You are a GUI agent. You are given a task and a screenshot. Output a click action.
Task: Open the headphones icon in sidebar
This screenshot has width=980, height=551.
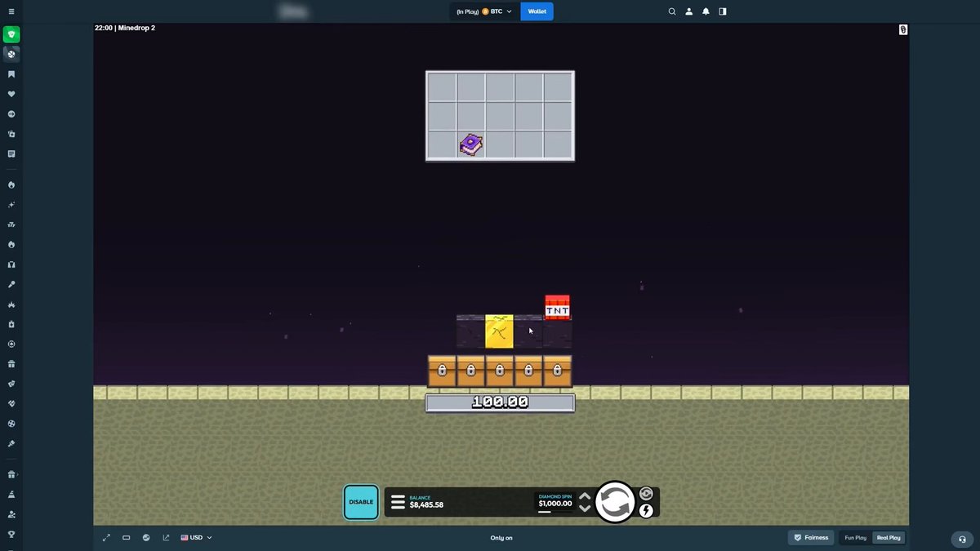(x=11, y=264)
